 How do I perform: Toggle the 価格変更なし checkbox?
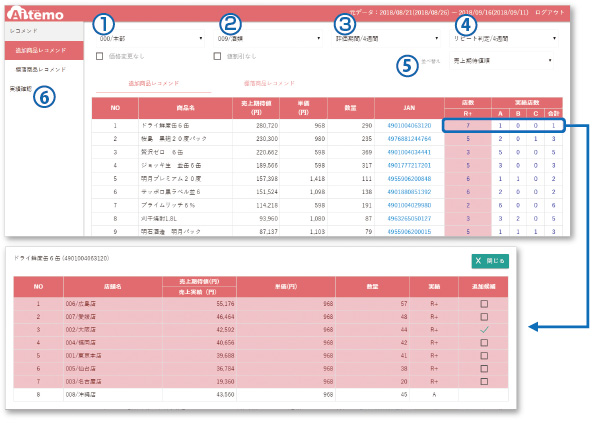point(98,56)
